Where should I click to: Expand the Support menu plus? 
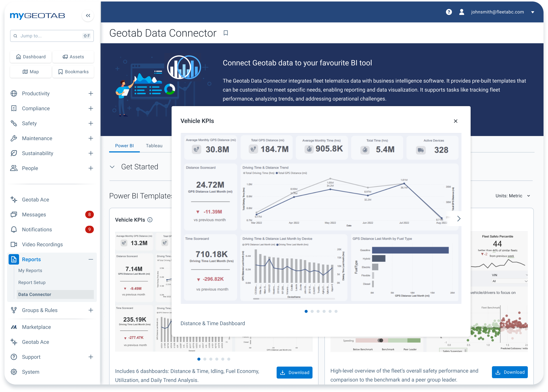pyautogui.click(x=91, y=357)
